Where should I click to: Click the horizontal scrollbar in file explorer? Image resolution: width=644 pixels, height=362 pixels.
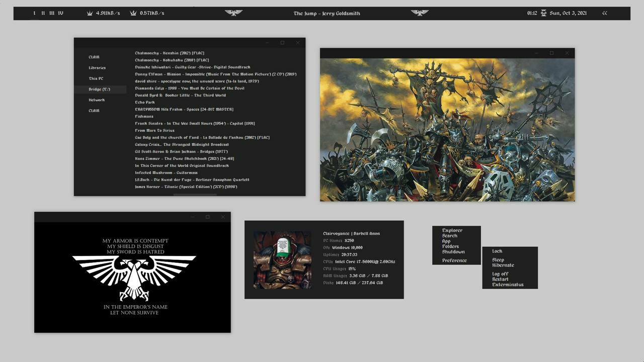tap(195, 195)
